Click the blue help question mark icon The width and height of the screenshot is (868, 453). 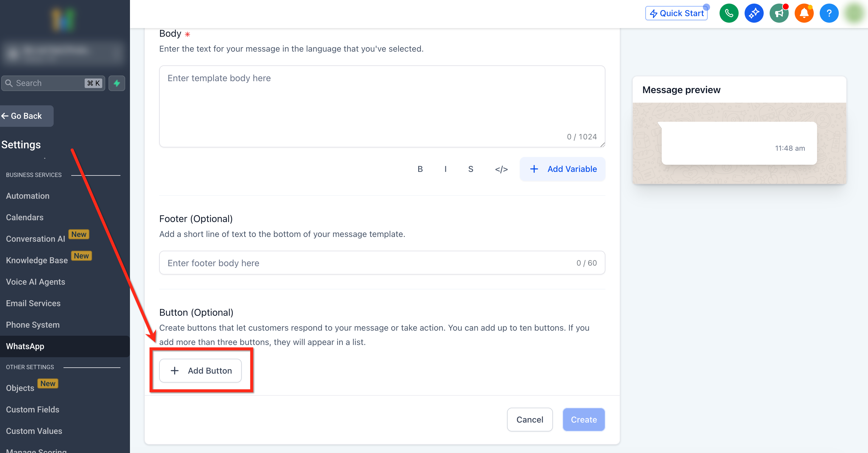pos(829,13)
